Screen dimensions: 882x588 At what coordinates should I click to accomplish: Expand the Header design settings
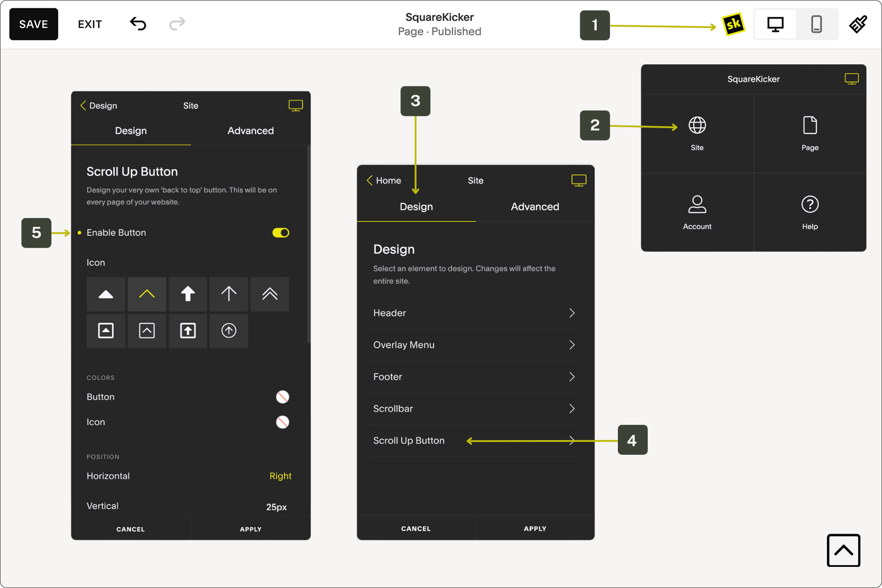[x=474, y=313]
